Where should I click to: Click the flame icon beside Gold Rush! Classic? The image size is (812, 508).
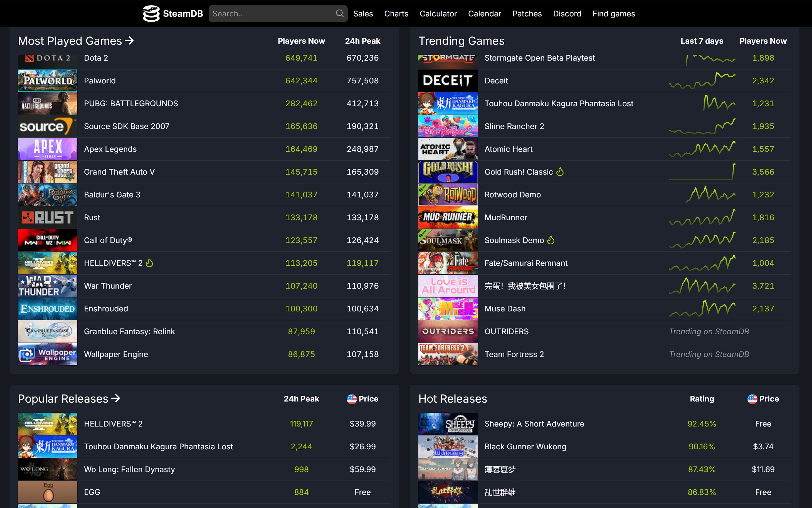[560, 172]
